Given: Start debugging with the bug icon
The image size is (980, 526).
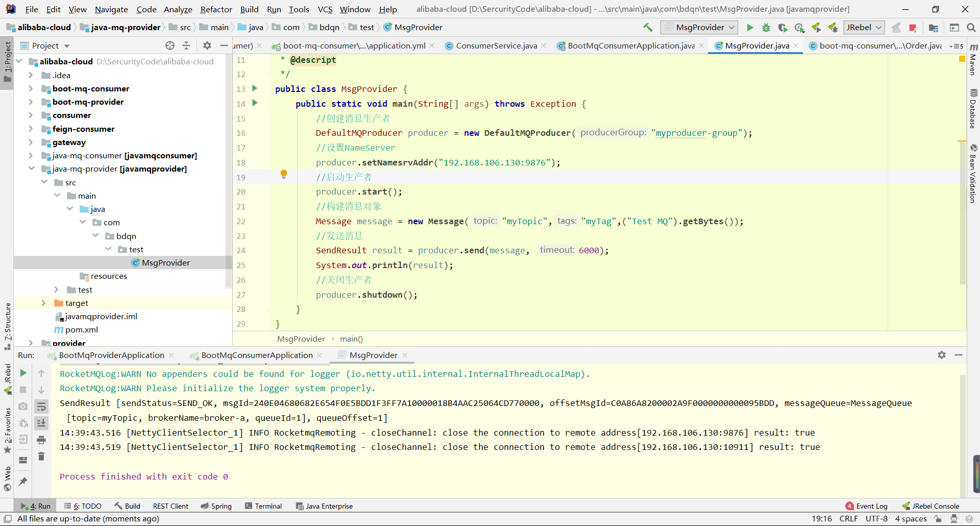Looking at the screenshot, I should coord(766,28).
